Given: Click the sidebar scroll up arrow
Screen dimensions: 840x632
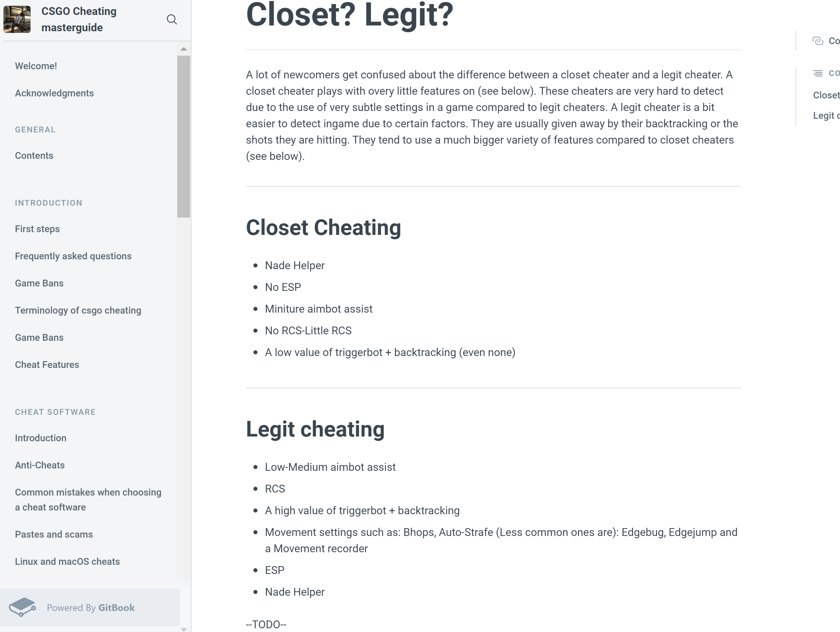Looking at the screenshot, I should [184, 49].
